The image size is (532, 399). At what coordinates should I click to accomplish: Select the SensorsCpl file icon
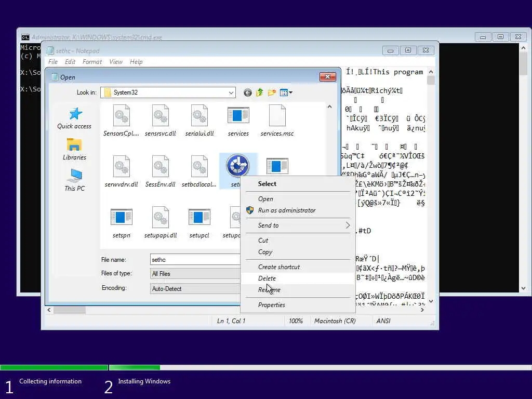pyautogui.click(x=121, y=116)
